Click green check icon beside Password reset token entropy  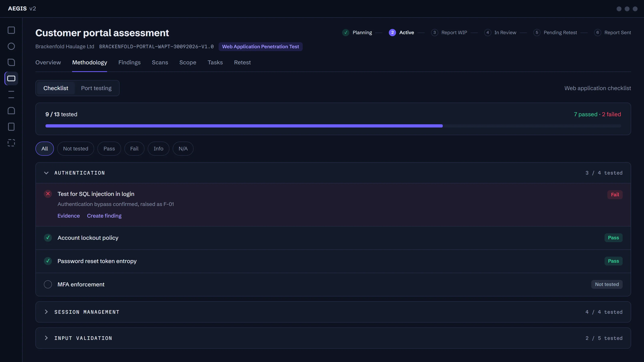coord(48,261)
